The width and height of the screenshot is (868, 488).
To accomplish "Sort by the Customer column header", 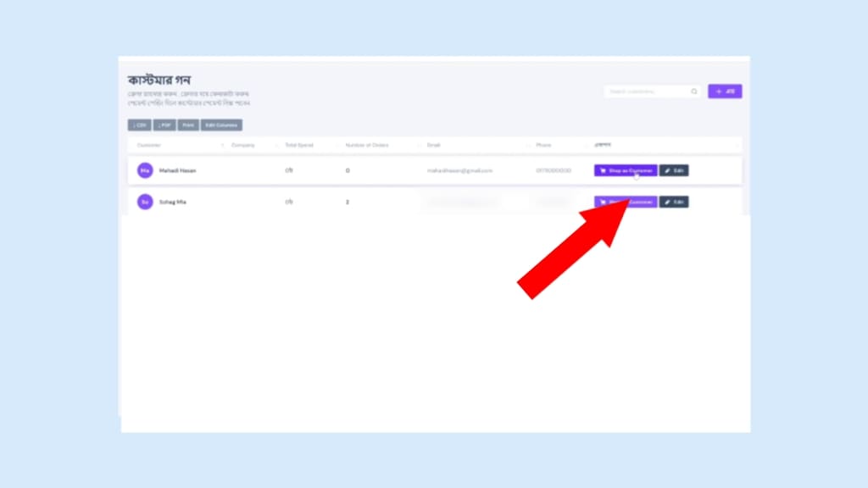I will 149,146.
